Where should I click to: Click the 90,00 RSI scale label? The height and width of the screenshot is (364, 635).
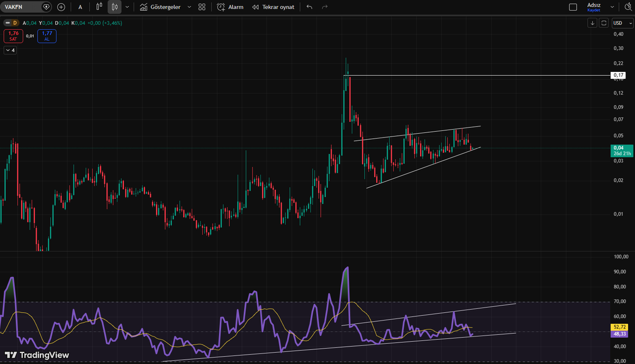coord(619,272)
